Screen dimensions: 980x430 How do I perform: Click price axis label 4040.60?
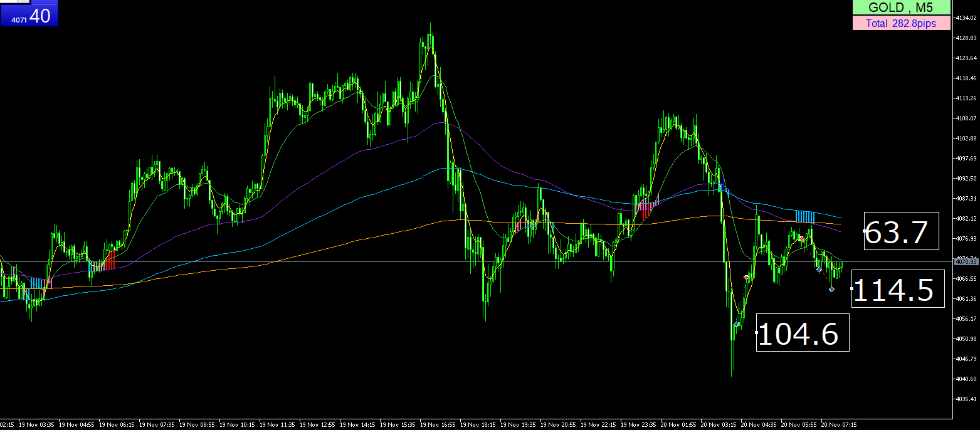click(967, 379)
